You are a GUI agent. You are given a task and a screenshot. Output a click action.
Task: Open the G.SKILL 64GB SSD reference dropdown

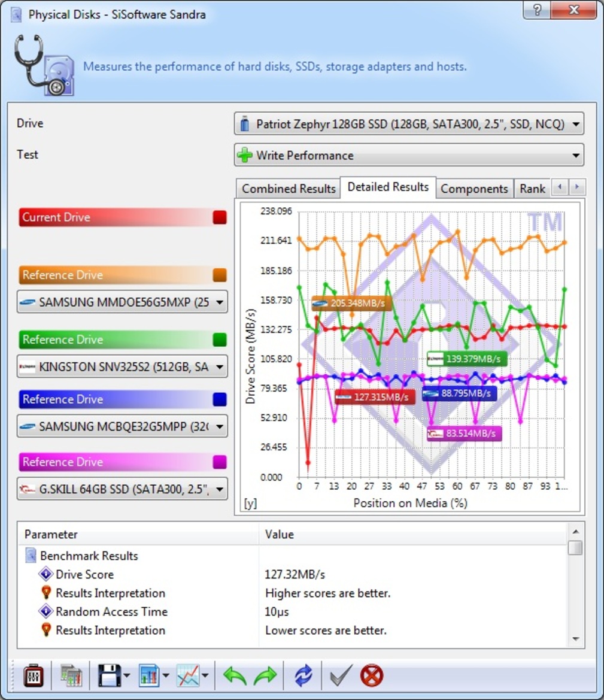[122, 489]
